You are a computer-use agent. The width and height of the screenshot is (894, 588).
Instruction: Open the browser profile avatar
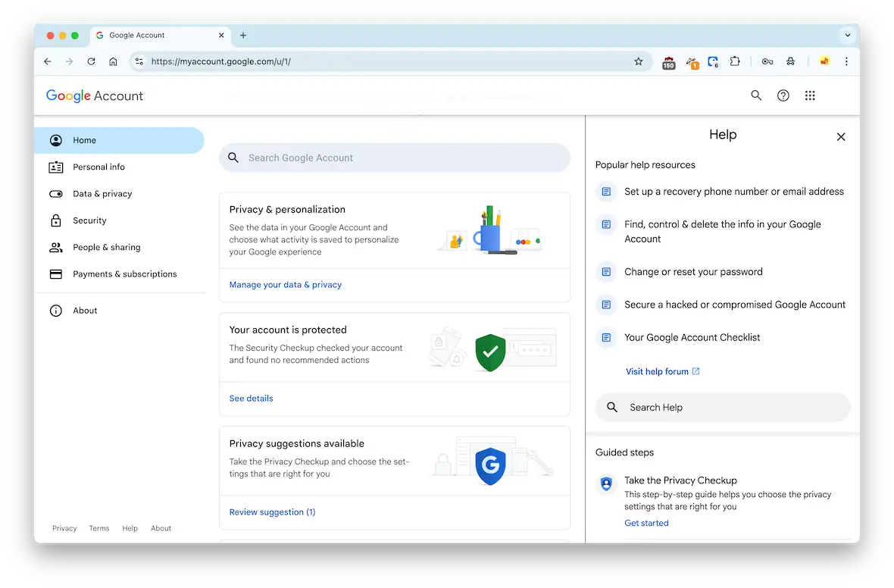pyautogui.click(x=824, y=61)
